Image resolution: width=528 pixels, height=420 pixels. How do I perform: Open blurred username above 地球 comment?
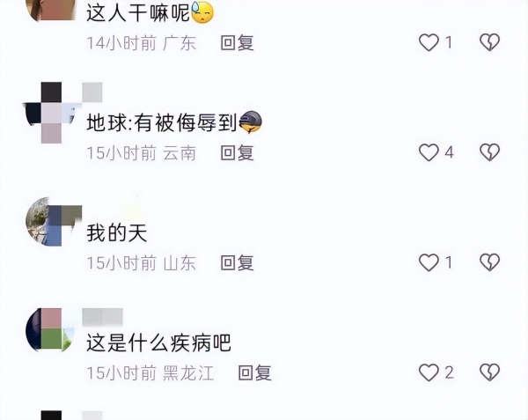pos(92,92)
